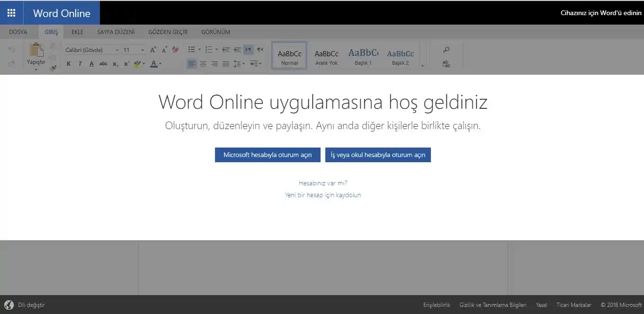The width and height of the screenshot is (644, 314).
Task: Sign in with Microsoft hesabıyla oturum açın
Action: pos(268,155)
